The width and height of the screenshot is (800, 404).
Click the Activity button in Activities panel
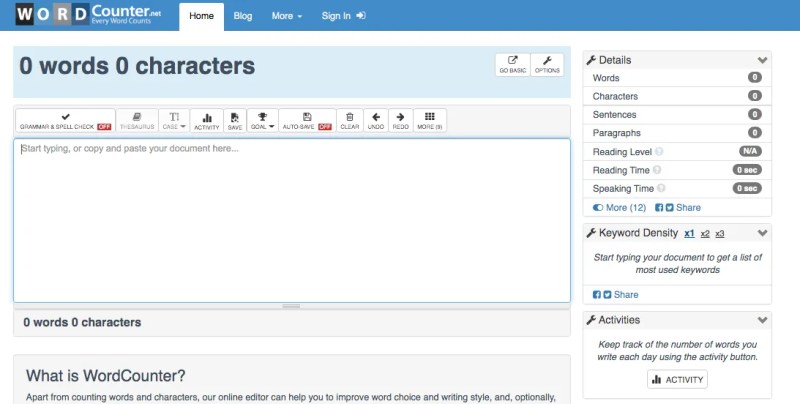[x=677, y=380]
